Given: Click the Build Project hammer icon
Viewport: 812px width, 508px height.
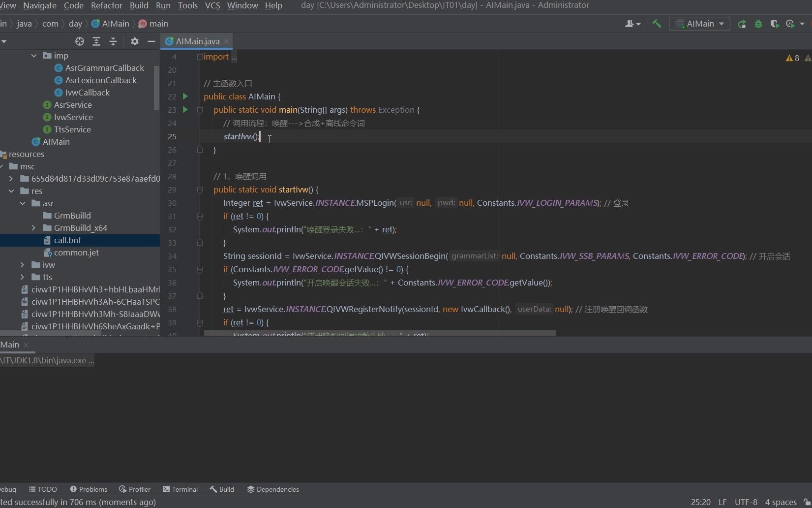Looking at the screenshot, I should 657,24.
